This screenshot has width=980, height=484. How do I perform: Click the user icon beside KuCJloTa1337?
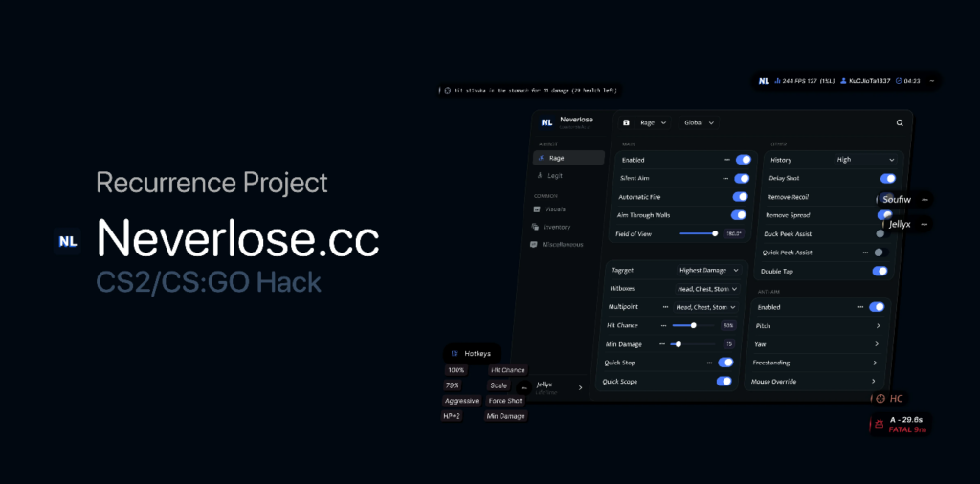[843, 81]
